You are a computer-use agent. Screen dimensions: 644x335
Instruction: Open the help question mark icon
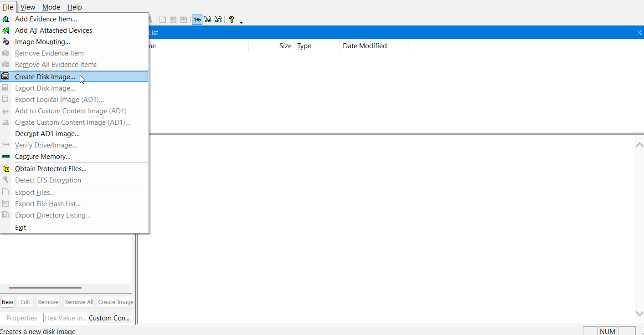(232, 20)
